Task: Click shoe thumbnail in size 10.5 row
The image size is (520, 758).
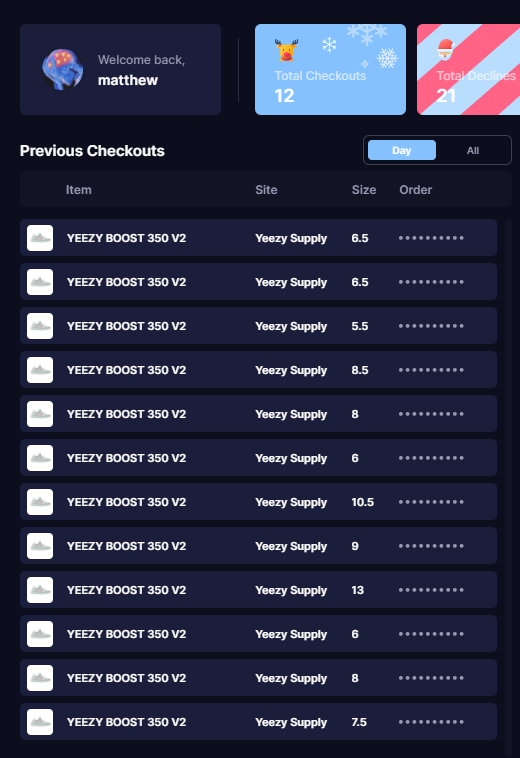Action: (40, 502)
